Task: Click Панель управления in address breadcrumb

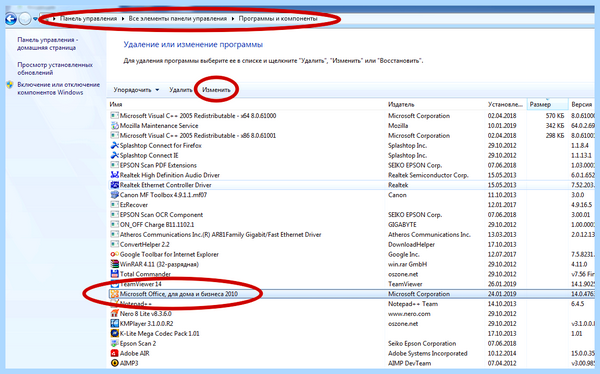Action: coord(88,18)
